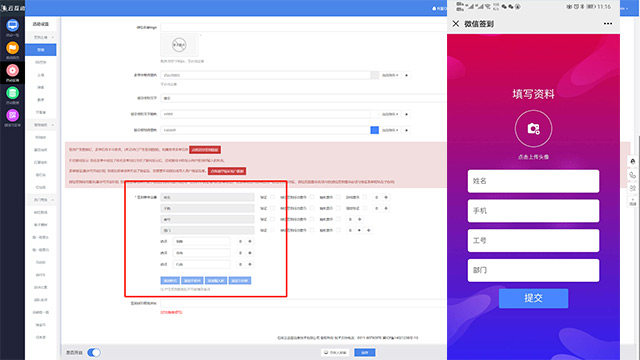Open the green database sidebar icon
The height and width of the screenshot is (360, 640).
point(12,93)
